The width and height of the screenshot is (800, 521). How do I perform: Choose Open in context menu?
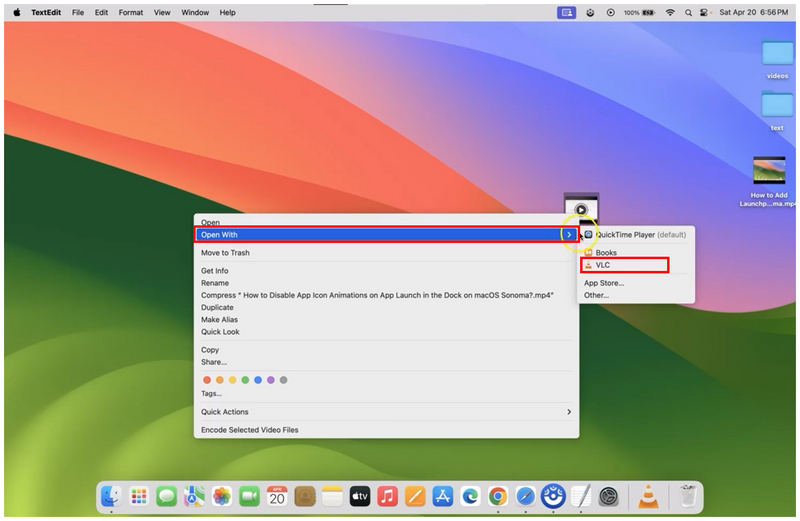(x=386, y=222)
